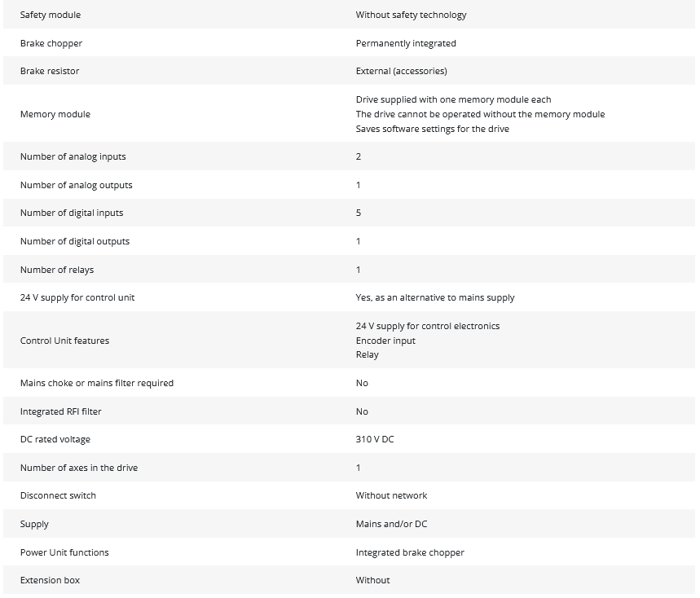Screen dimensions: 700x598
Task: Select the 'Permanently integrated' value text
Action: click(406, 43)
